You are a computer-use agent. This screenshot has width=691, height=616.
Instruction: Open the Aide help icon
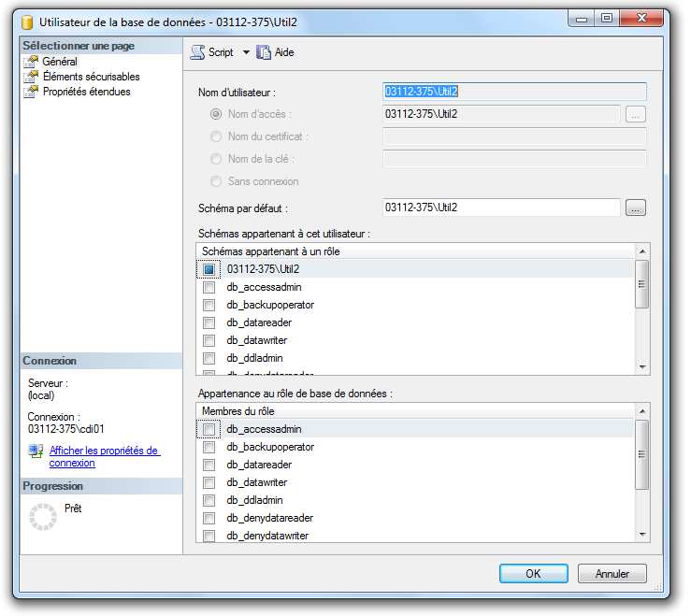[x=264, y=52]
